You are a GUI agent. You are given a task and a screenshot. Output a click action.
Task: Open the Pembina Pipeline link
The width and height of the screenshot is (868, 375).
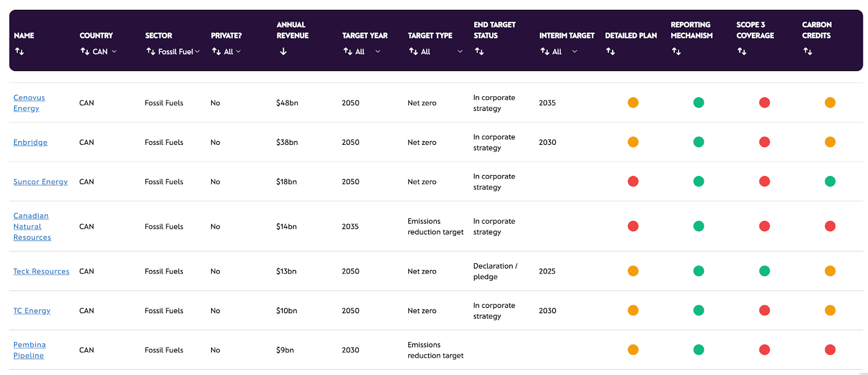pos(29,350)
